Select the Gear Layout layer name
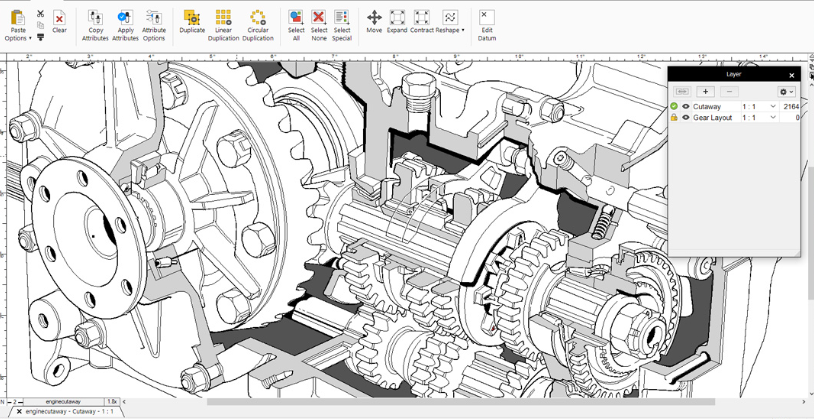This screenshot has height=419, width=814. [x=712, y=118]
